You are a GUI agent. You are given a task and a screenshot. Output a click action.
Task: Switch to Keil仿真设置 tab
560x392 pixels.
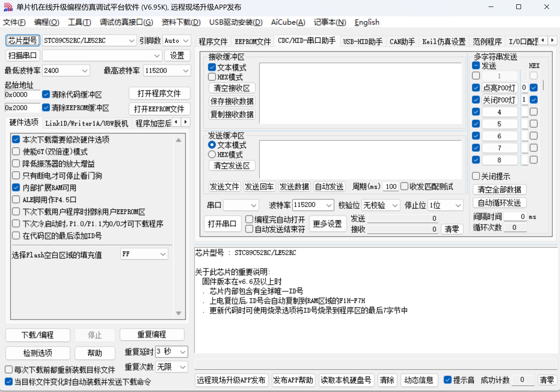click(444, 41)
